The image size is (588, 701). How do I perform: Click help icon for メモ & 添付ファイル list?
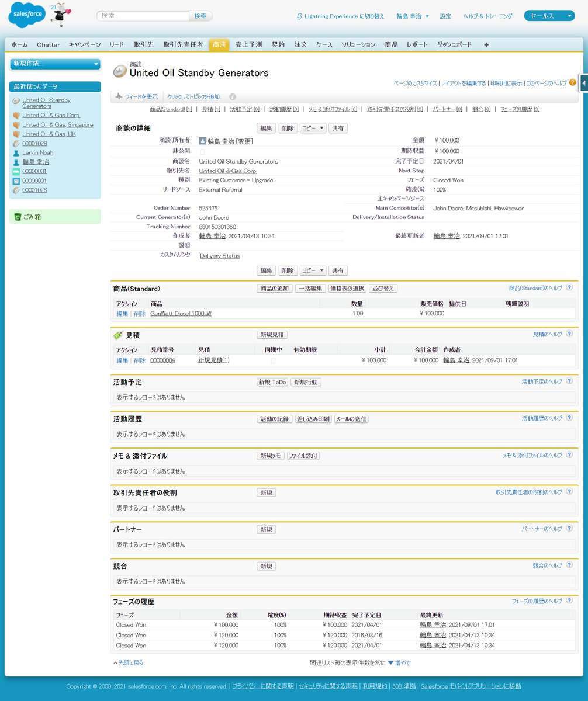point(569,455)
